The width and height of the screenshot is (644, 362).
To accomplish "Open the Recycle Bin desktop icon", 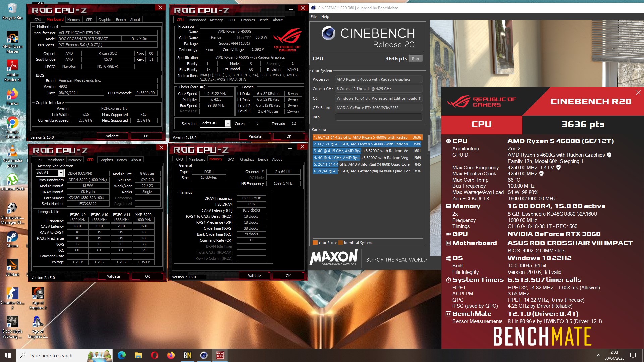I will [x=12, y=11].
